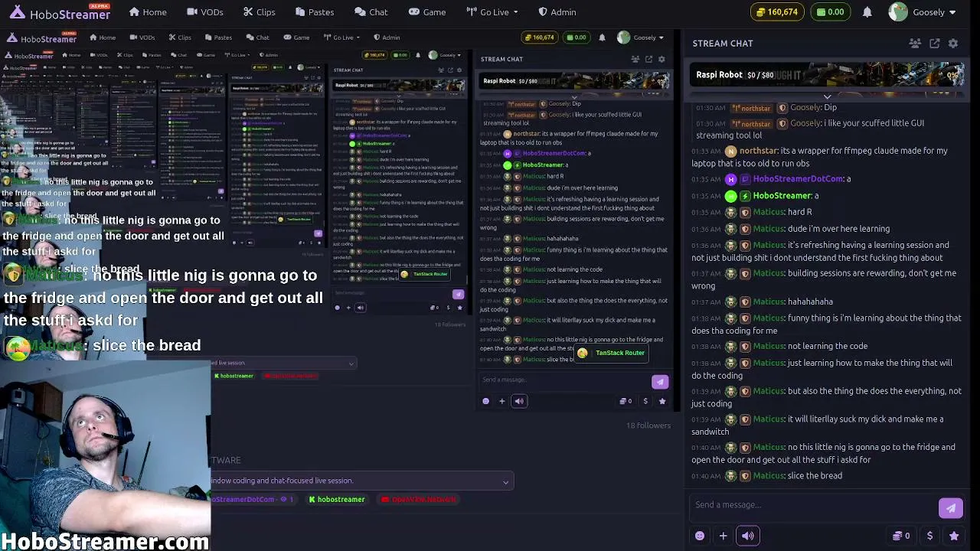Screen dimensions: 980x551
Task: Click the shield badge beside 'slice the bread'
Action: click(x=745, y=476)
